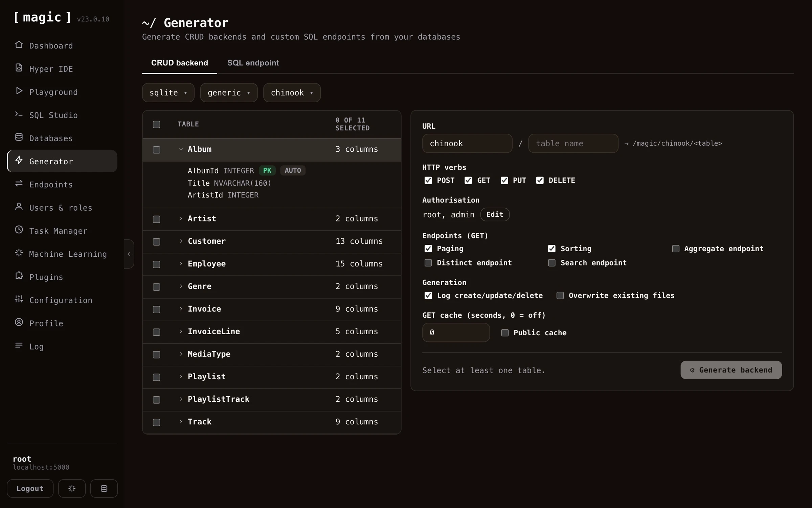Click the Databases cylinder icon in sidebar
Screen dimensions: 812x508
(19, 137)
